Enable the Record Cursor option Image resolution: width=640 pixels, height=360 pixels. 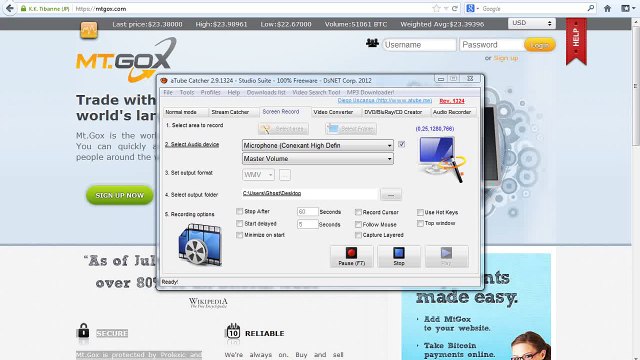[358, 212]
